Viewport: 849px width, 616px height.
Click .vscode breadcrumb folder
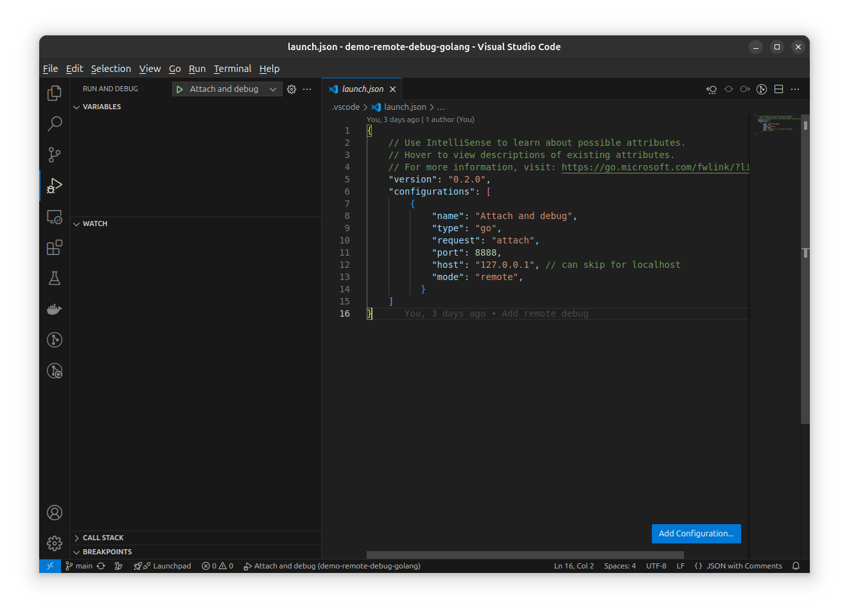pyautogui.click(x=346, y=107)
